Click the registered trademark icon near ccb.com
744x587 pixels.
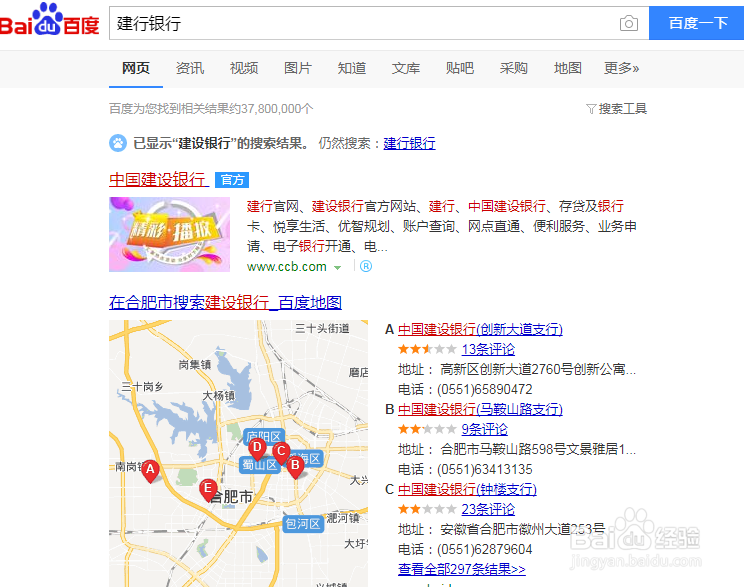pyautogui.click(x=366, y=266)
